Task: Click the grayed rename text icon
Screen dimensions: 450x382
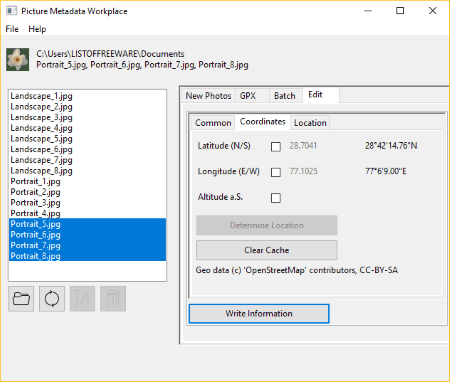Action: [82, 299]
